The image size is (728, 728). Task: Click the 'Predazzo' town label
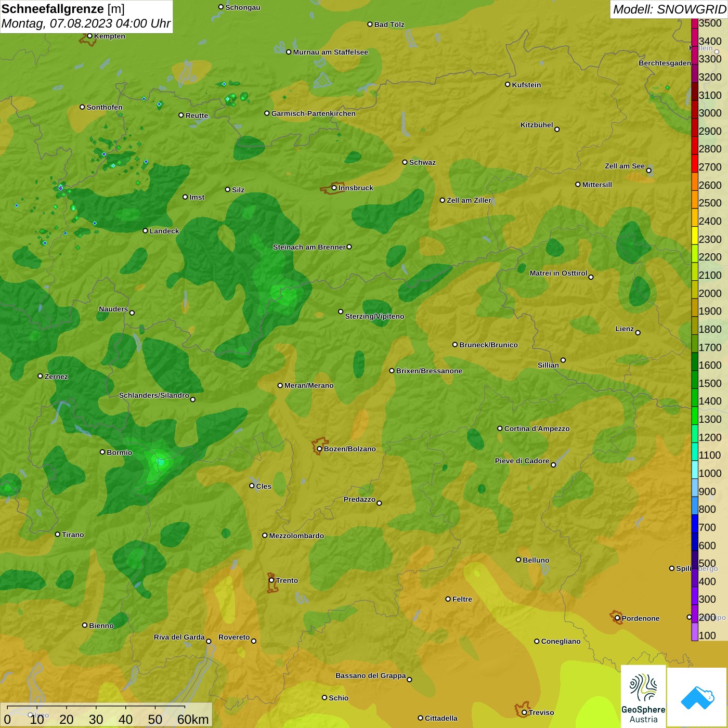[359, 499]
